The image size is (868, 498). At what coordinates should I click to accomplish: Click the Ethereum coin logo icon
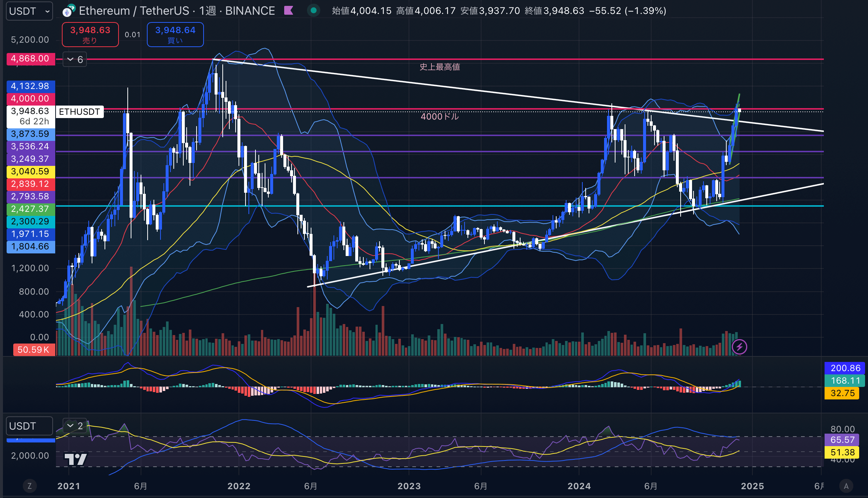[69, 11]
